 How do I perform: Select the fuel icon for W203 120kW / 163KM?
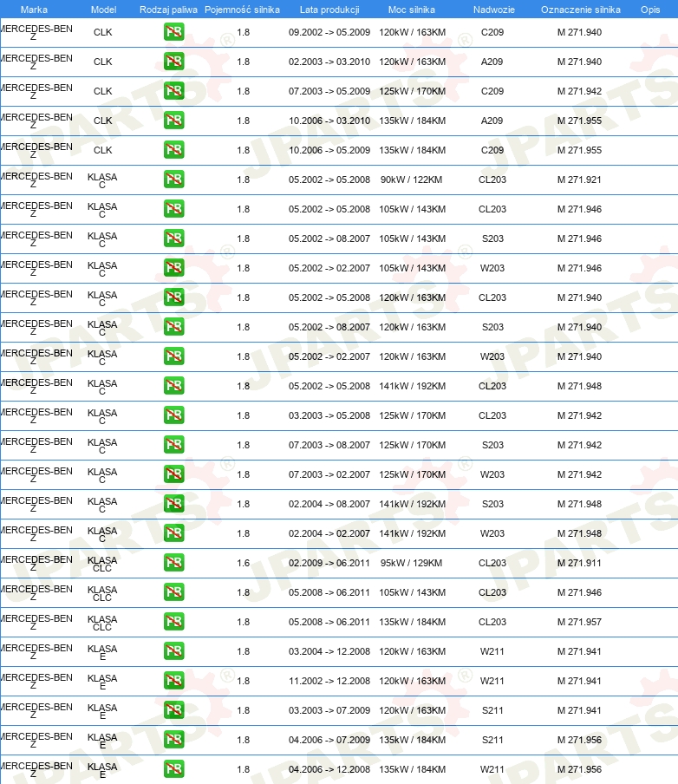point(174,356)
